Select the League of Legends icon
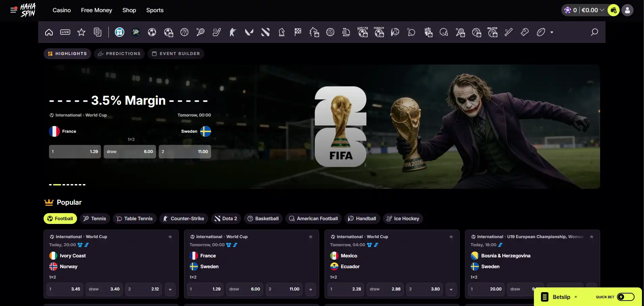644x306 pixels. [x=346, y=32]
